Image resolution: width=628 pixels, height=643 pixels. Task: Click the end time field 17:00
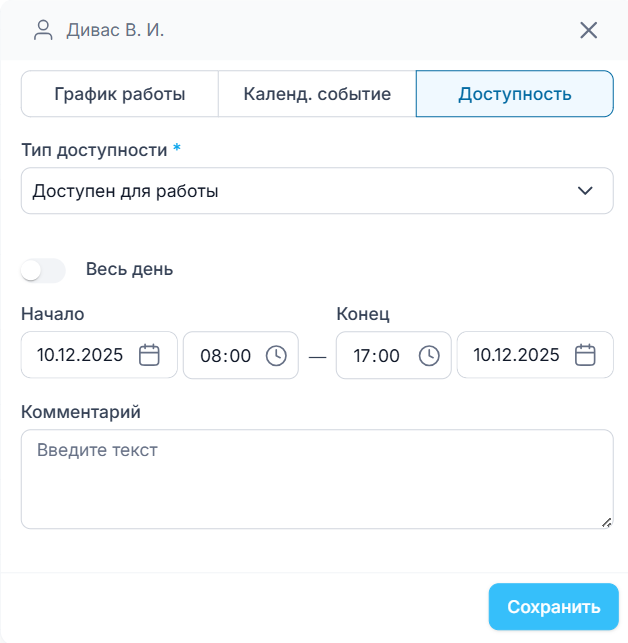click(377, 356)
